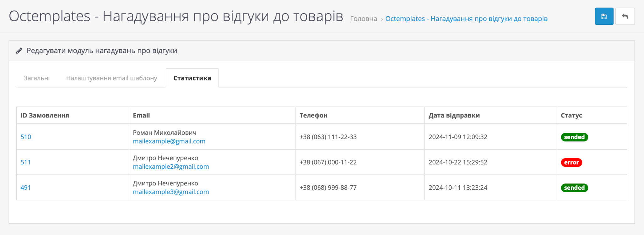
Task: Click the pencil icon in panel header
Action: pyautogui.click(x=19, y=51)
